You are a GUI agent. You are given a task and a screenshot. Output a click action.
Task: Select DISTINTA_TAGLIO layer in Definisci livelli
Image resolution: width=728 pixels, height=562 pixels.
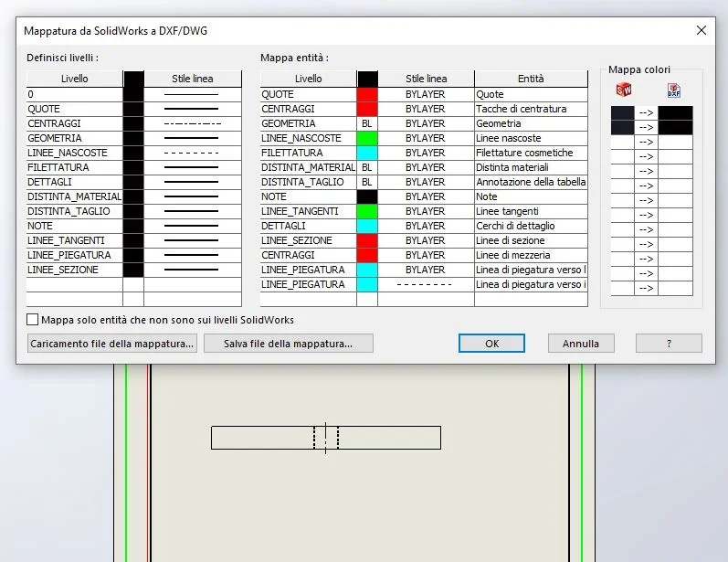click(75, 211)
